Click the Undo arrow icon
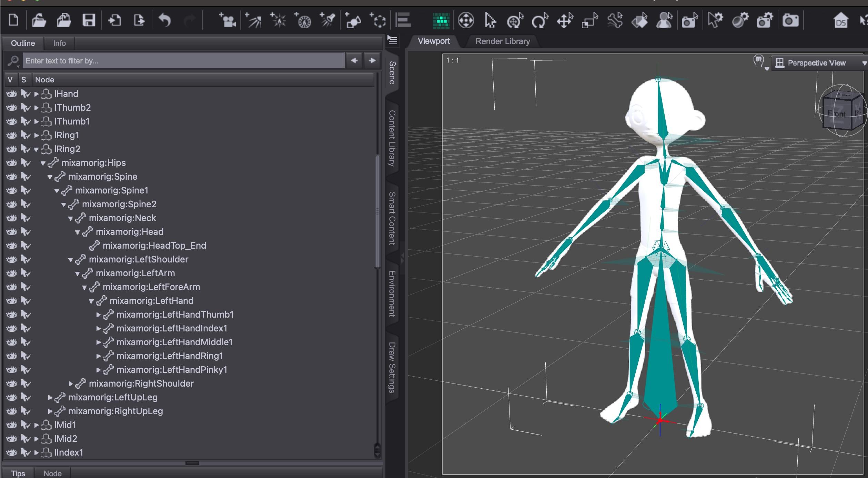This screenshot has width=868, height=478. [164, 20]
